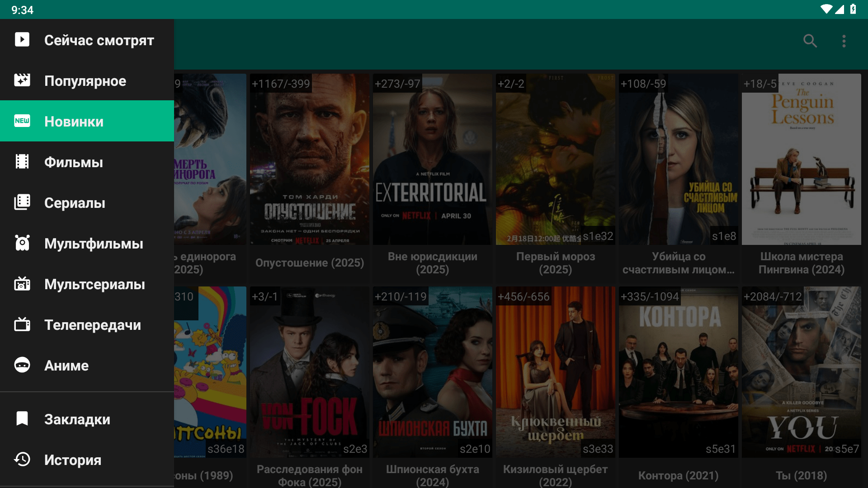Tap the film strip icon for Фильмы

[x=22, y=161]
